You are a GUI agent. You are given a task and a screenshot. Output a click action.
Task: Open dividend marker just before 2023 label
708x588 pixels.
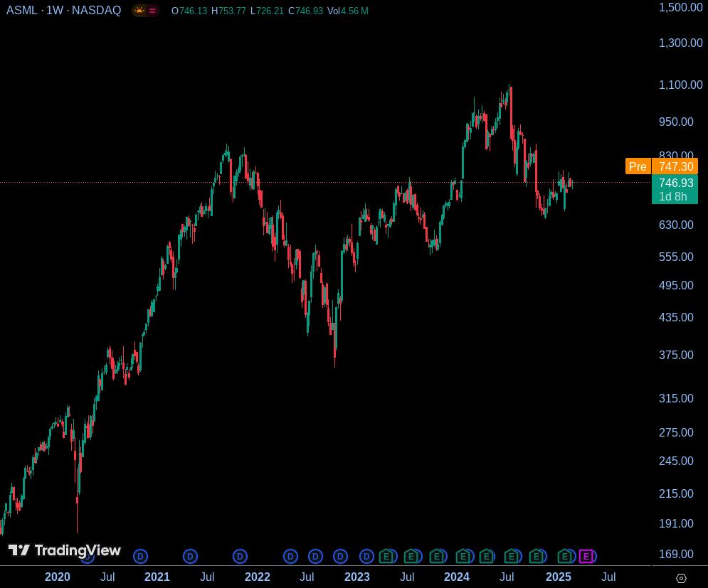[340, 557]
